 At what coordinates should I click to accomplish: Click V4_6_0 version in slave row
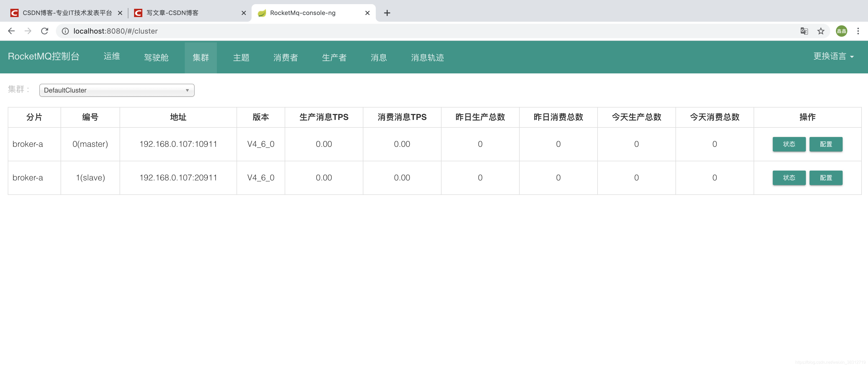tap(261, 178)
